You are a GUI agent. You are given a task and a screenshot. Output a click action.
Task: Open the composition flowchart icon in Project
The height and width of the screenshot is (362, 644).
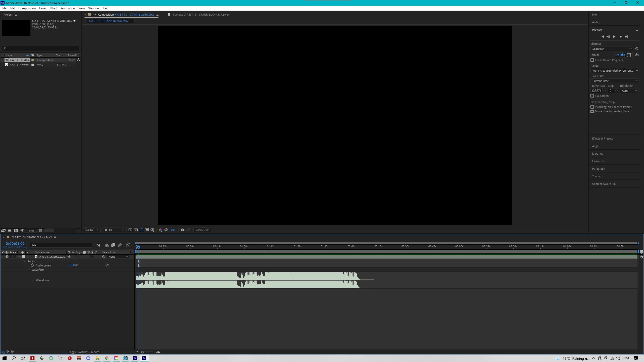pos(78,60)
